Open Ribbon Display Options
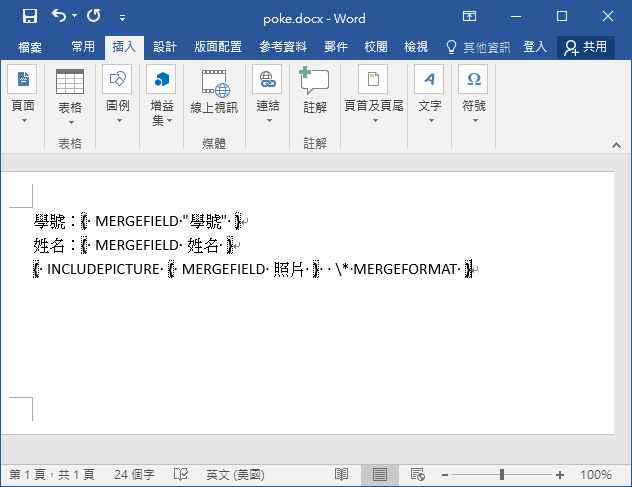The width and height of the screenshot is (632, 487). (469, 17)
